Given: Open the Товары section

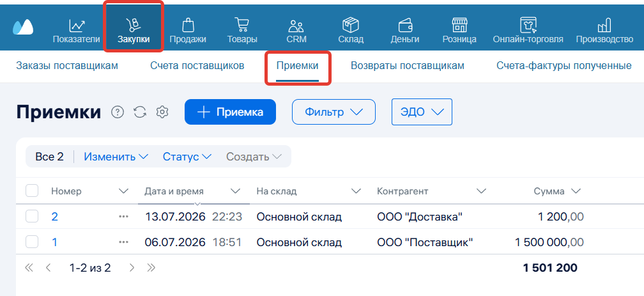Looking at the screenshot, I should [242, 31].
